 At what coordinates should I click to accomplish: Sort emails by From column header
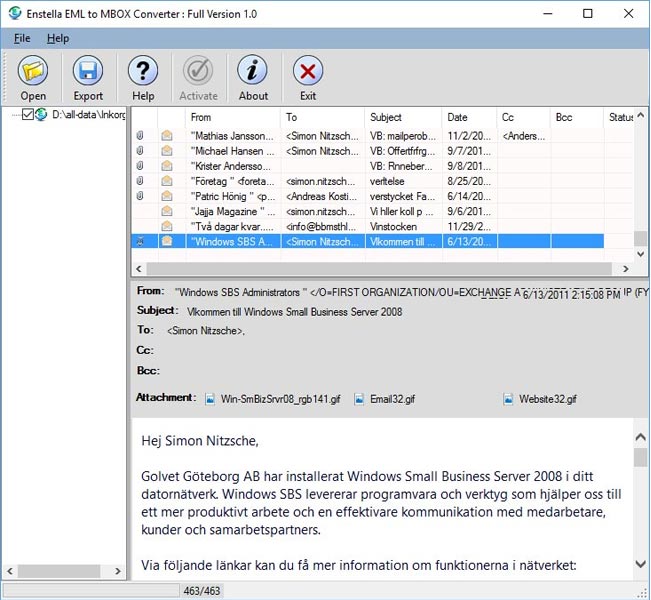[233, 117]
